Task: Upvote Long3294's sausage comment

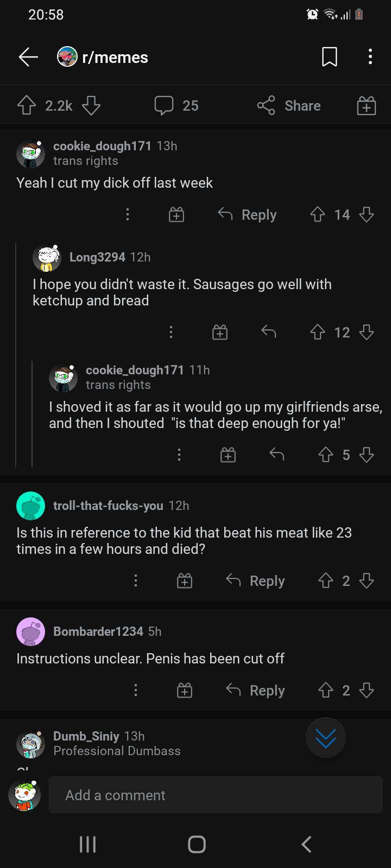Action: pos(317,332)
